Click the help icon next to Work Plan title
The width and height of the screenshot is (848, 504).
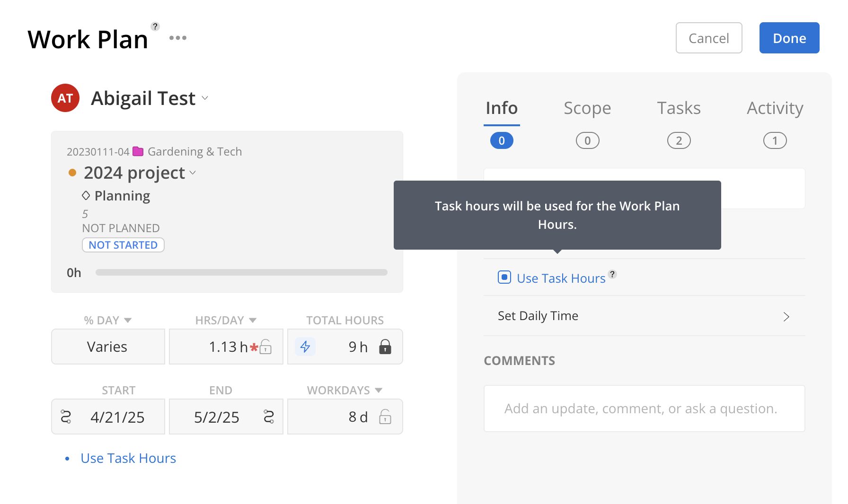pyautogui.click(x=155, y=26)
